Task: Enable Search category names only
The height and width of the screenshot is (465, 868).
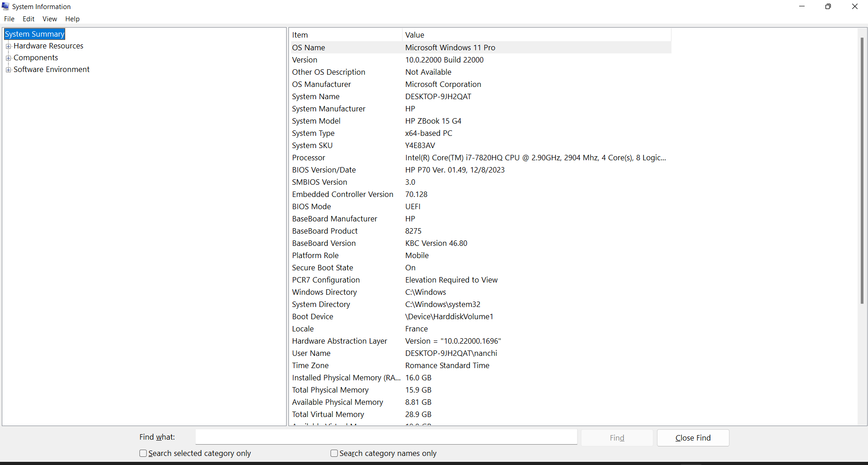Action: (x=334, y=453)
